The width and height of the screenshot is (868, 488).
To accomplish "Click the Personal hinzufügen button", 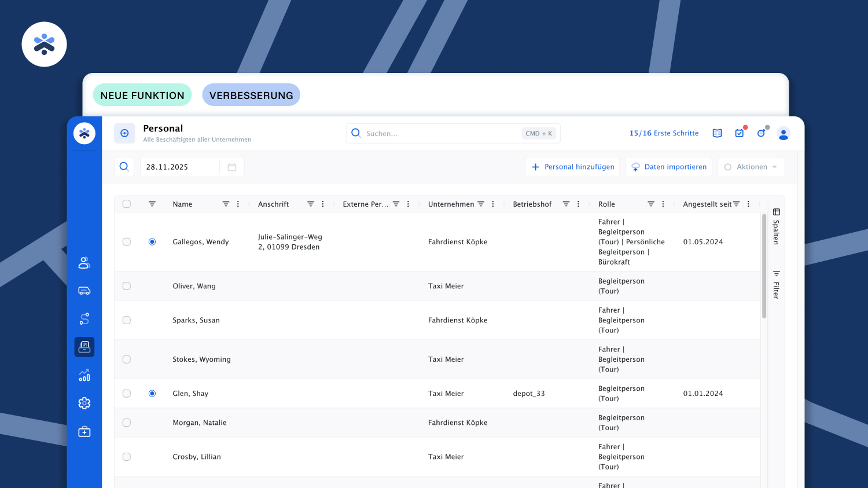I will (572, 167).
